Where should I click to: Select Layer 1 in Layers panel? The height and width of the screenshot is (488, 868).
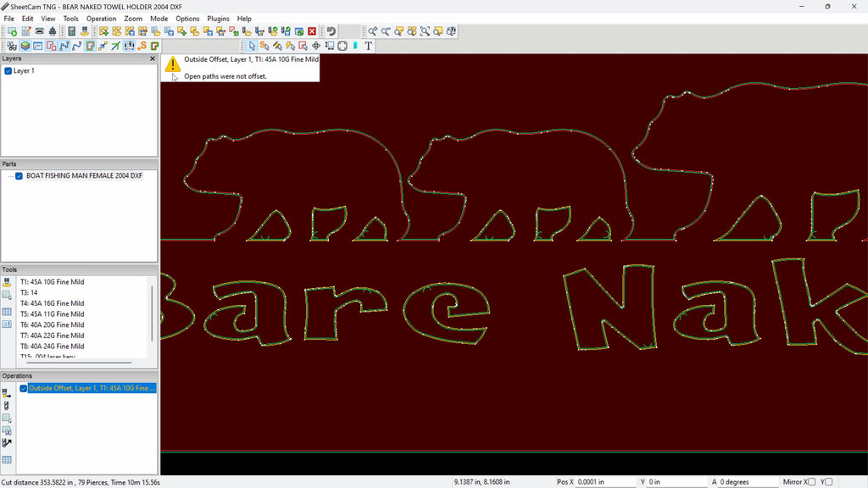point(24,71)
